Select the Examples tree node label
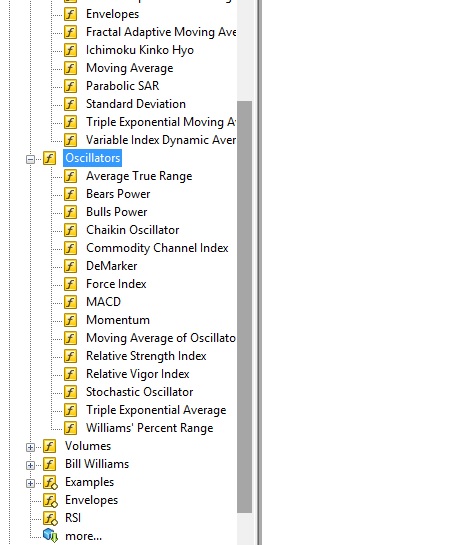468x545 pixels. pyautogui.click(x=89, y=482)
